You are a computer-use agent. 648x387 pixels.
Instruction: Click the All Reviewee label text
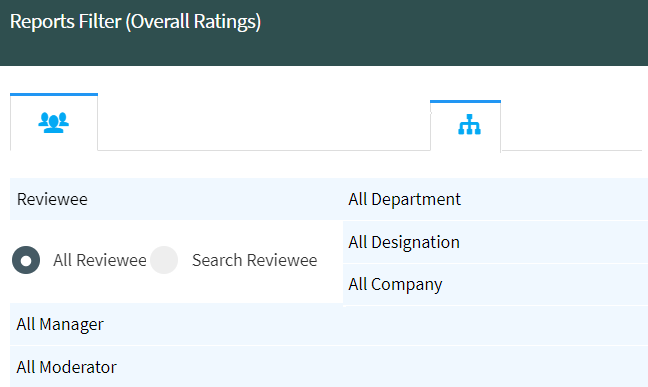tap(100, 260)
